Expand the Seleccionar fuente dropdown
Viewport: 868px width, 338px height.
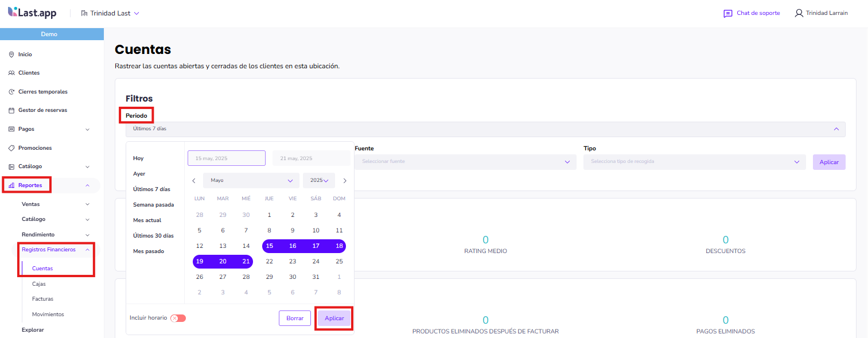click(465, 162)
